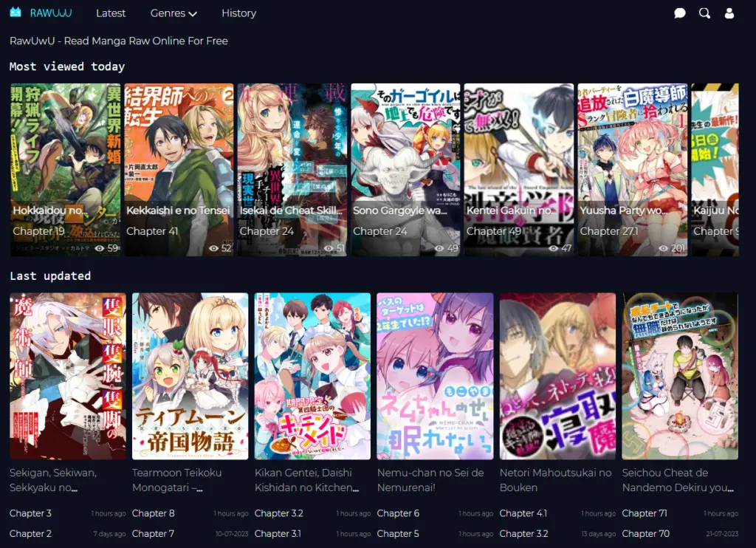Viewport: 756px width, 548px height.
Task: Open Chapter 24 of Isekai de Cheat Skill
Action: tap(267, 231)
